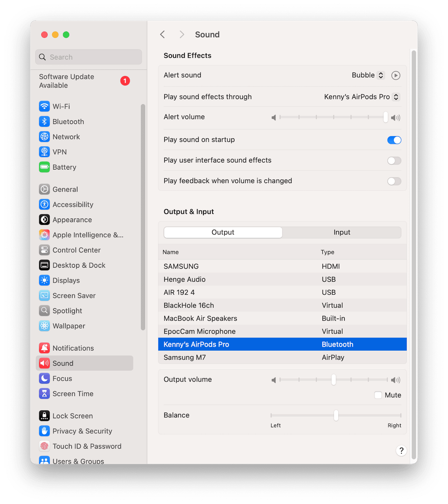The image size is (448, 504).
Task: Click the red software update badge
Action: click(x=125, y=81)
